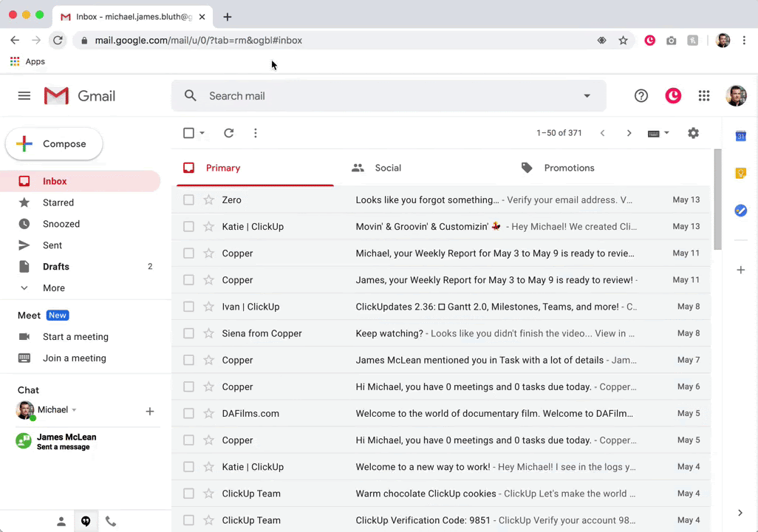The image size is (758, 532).
Task: Open the select-all checkbox dropdown arrow
Action: point(202,134)
